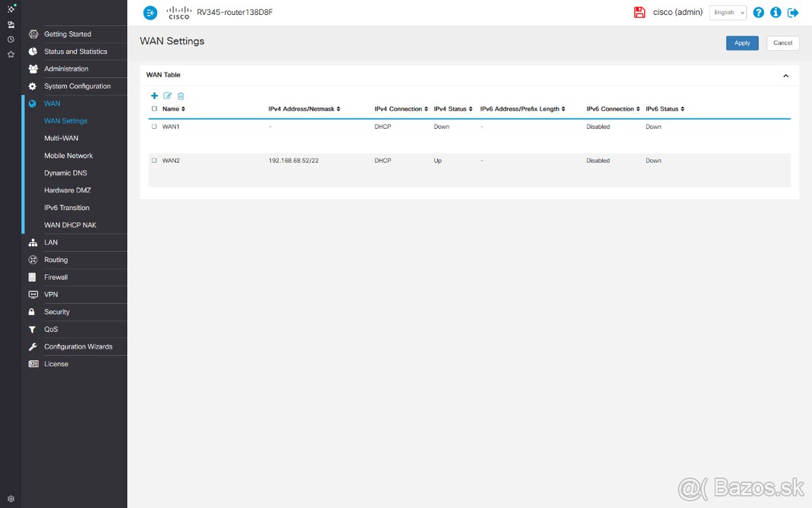812x508 pixels.
Task: Sort table by IPv4 Status column
Action: [453, 109]
